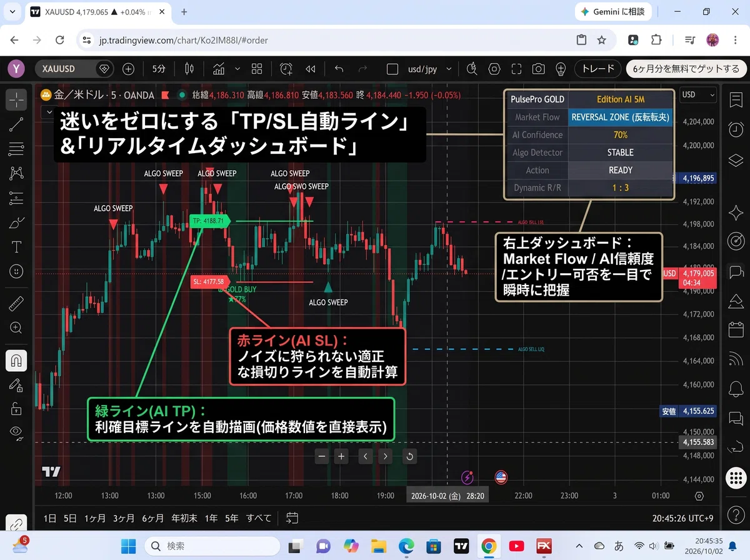The width and height of the screenshot is (750, 560).
Task: Open the USD currency dropdown on price axis
Action: pos(697,95)
